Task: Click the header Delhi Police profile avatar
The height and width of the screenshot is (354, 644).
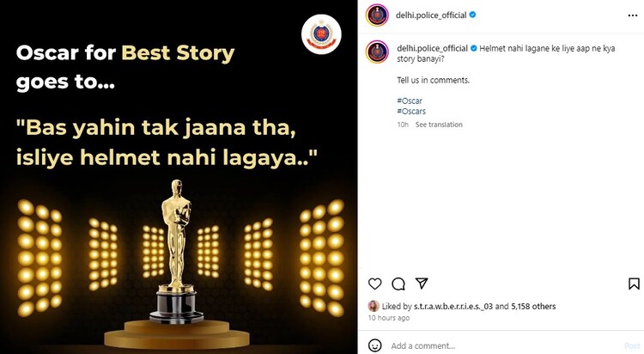Action: [x=377, y=15]
